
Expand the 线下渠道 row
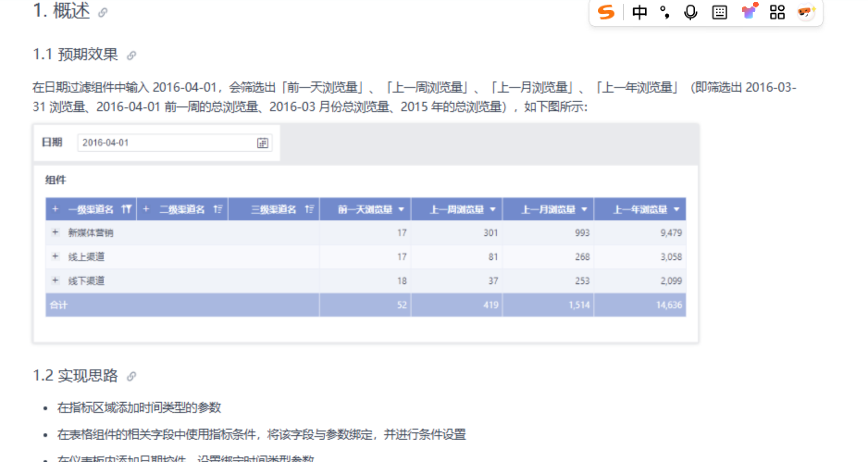[x=56, y=280]
